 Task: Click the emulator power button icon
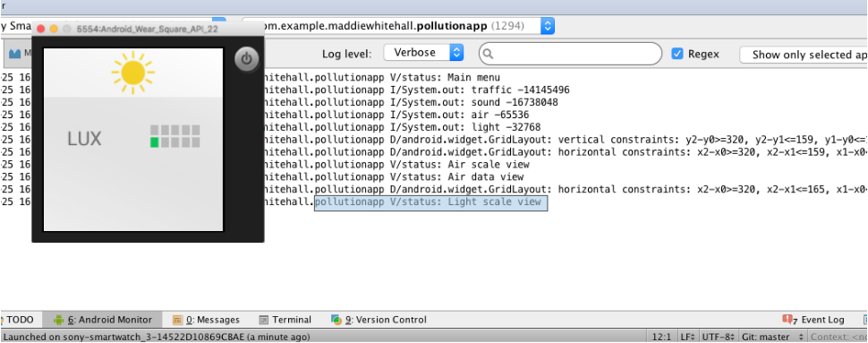pos(247,59)
